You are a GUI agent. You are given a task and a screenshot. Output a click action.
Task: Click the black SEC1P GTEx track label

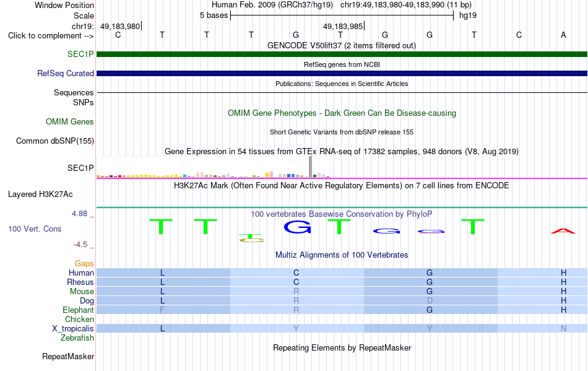80,168
